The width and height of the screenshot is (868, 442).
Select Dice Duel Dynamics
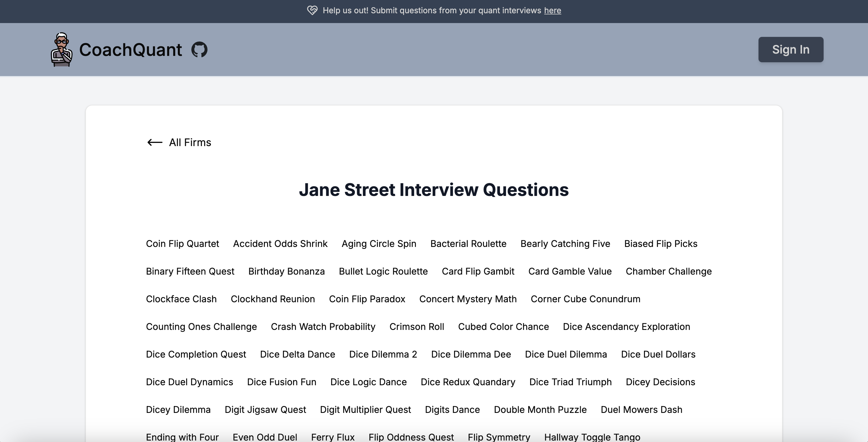click(x=189, y=382)
